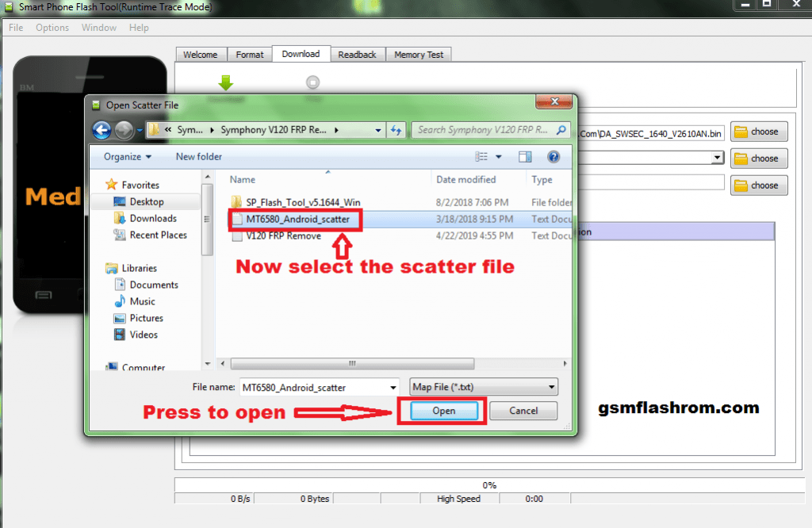Screen dimensions: 812x528
Task: Open the Help menu
Action: coord(139,28)
